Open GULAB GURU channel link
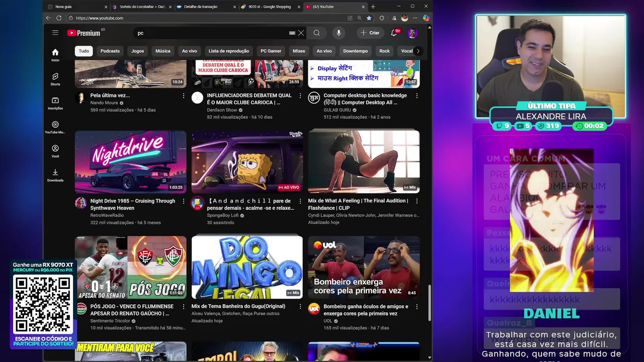This screenshot has width=644, height=362. [x=337, y=110]
